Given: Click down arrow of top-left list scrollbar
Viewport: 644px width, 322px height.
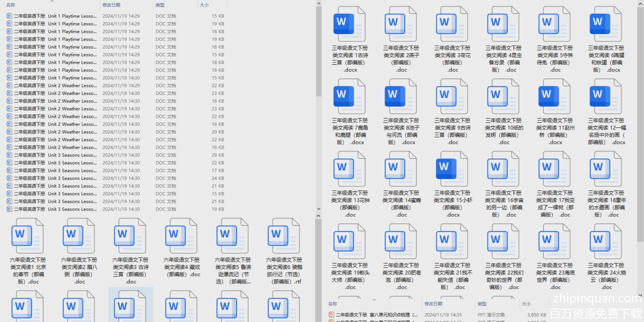Looking at the screenshot, I should [318, 209].
